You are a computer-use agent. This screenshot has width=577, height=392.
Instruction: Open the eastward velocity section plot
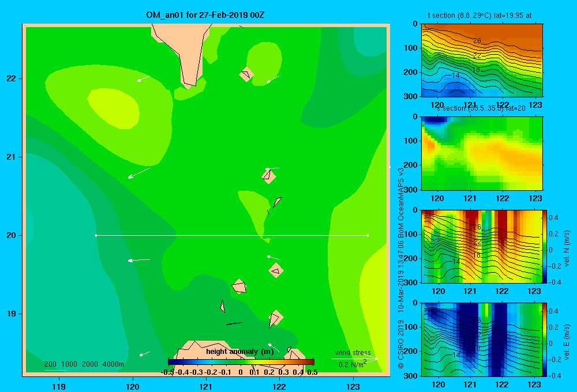tap(482, 340)
